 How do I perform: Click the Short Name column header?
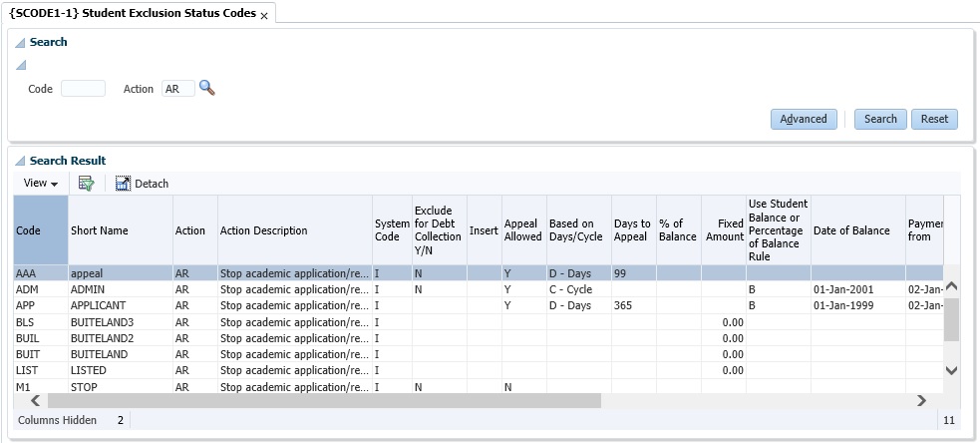[x=121, y=230]
